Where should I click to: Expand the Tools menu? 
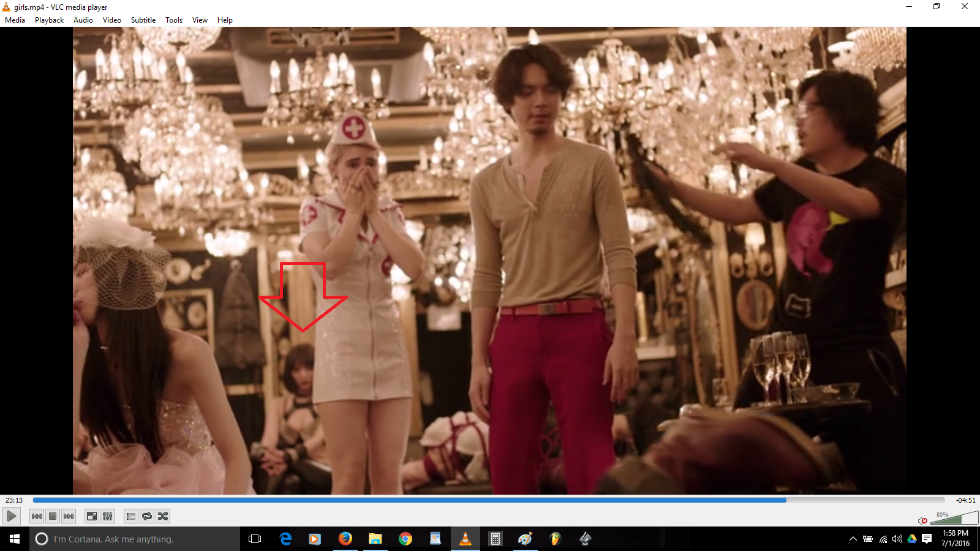point(174,20)
